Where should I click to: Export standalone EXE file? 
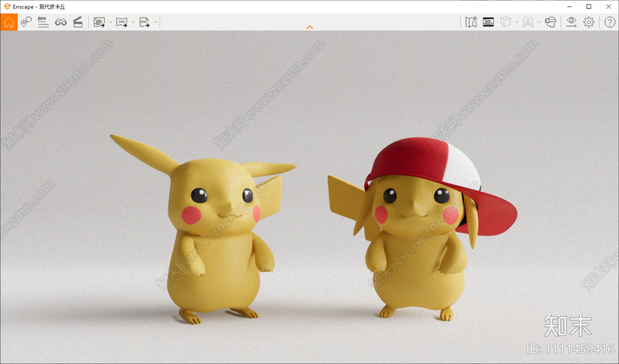click(x=144, y=22)
